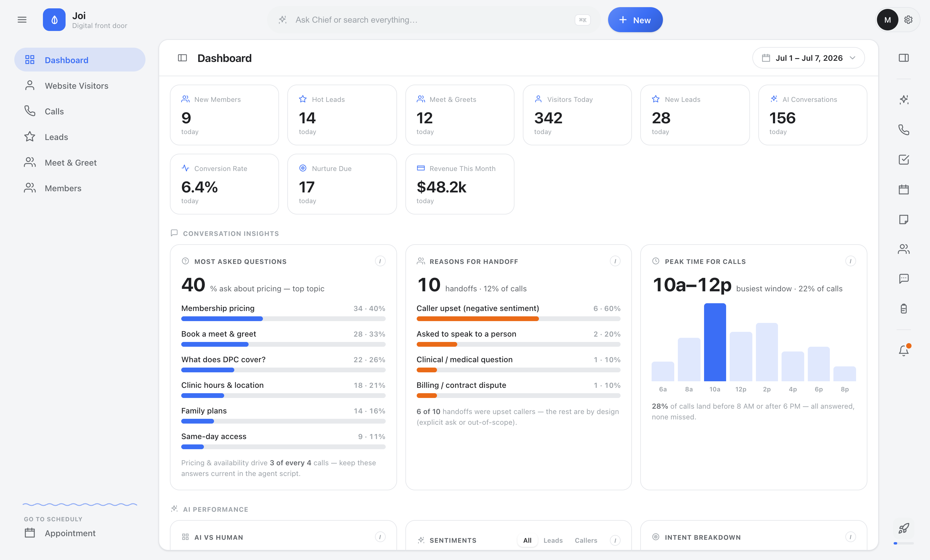Open Meet & Greet in sidebar

(80, 163)
